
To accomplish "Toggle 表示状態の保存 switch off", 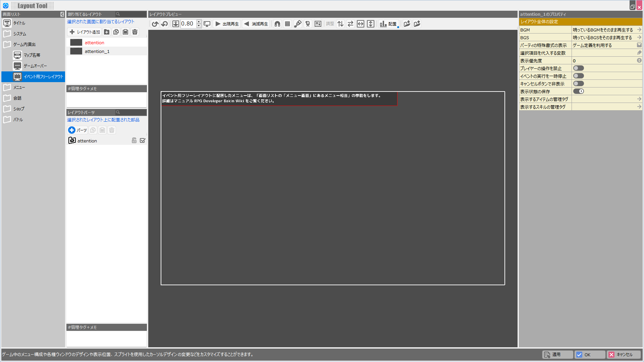I will (x=579, y=91).
